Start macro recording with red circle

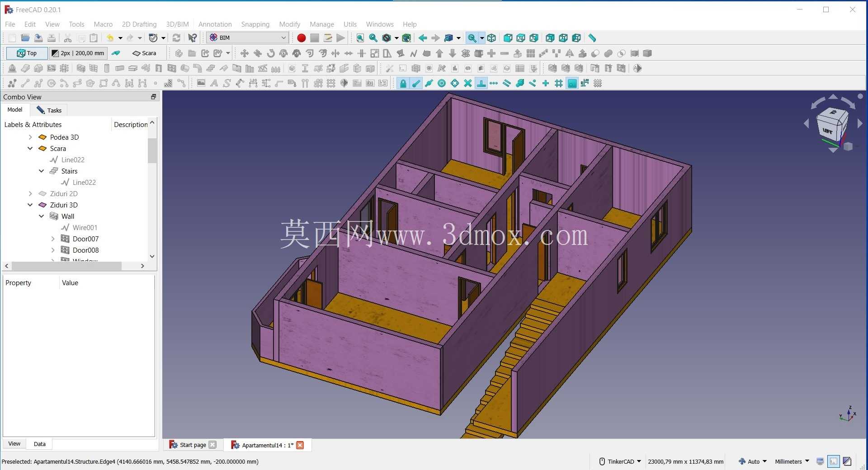tap(301, 38)
